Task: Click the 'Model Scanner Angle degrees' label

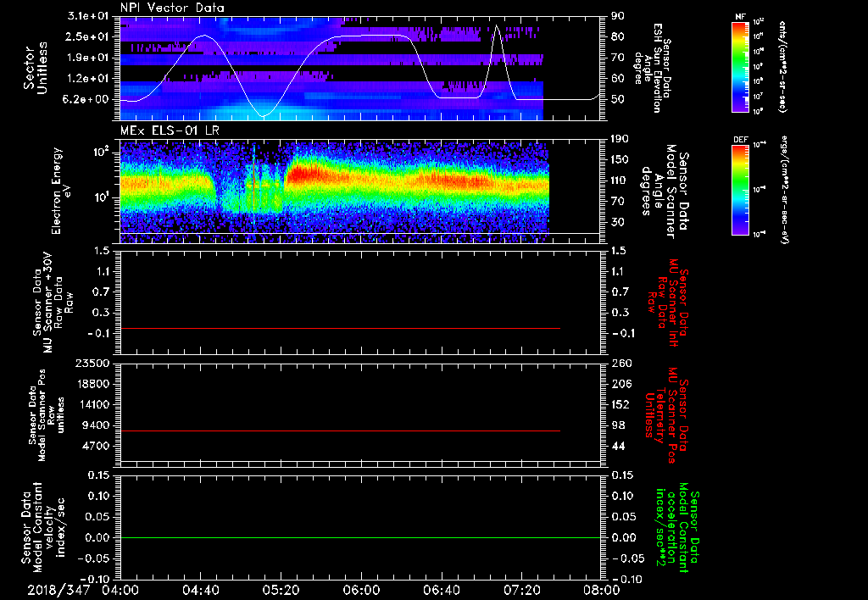Action: tap(665, 192)
